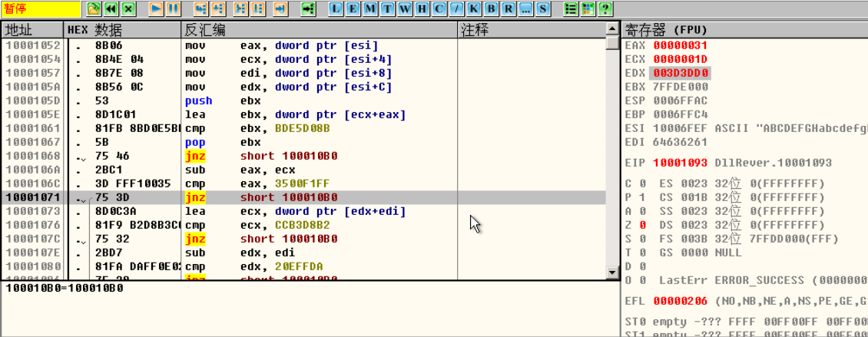Screen dimensions: 868x337
Task: Select ESP register value 0006FFAC
Action: coord(681,101)
